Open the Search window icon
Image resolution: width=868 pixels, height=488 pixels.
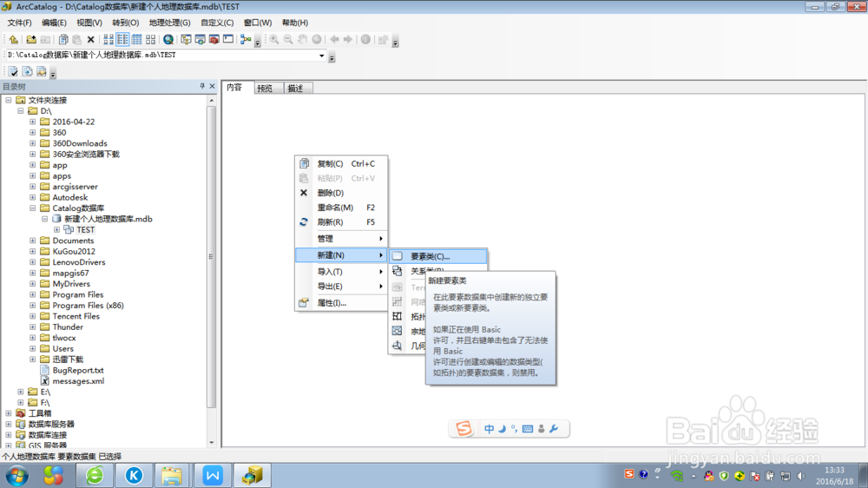pyautogui.click(x=200, y=40)
